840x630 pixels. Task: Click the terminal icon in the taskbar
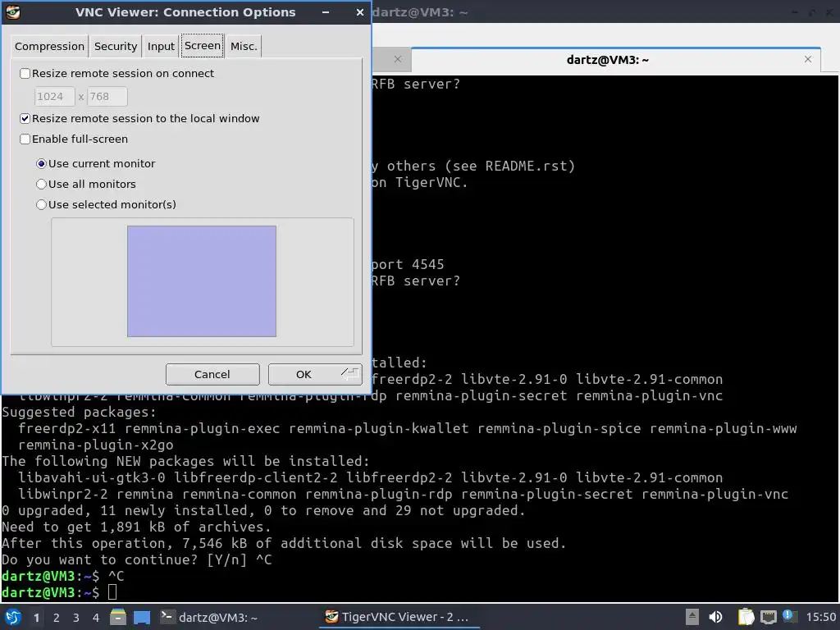tap(167, 617)
